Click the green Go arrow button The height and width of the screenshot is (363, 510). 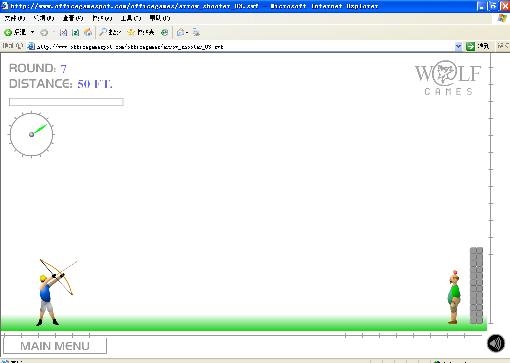(x=470, y=47)
